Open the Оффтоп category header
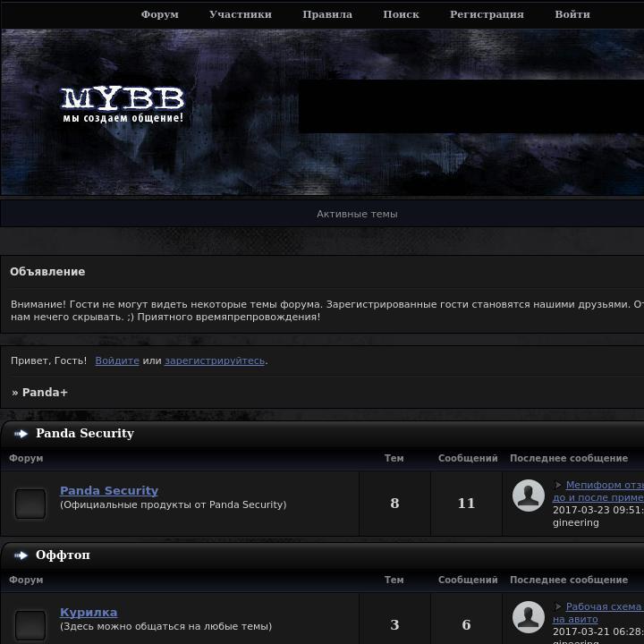The height and width of the screenshot is (644, 644). [63, 555]
